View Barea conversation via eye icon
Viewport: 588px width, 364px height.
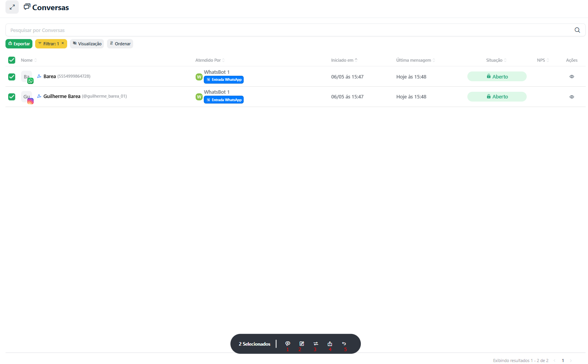[572, 77]
